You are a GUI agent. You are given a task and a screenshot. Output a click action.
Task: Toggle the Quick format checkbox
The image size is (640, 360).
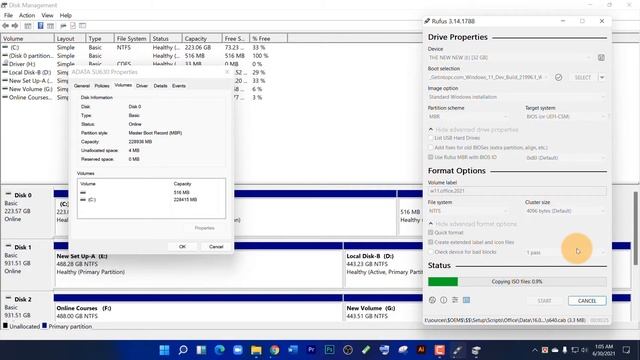point(431,232)
